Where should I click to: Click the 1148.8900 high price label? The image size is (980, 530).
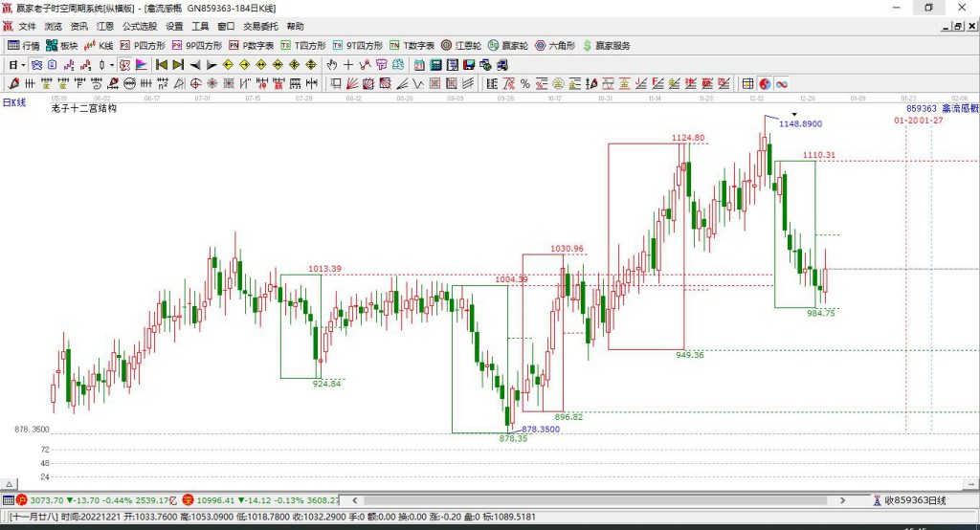[800, 123]
